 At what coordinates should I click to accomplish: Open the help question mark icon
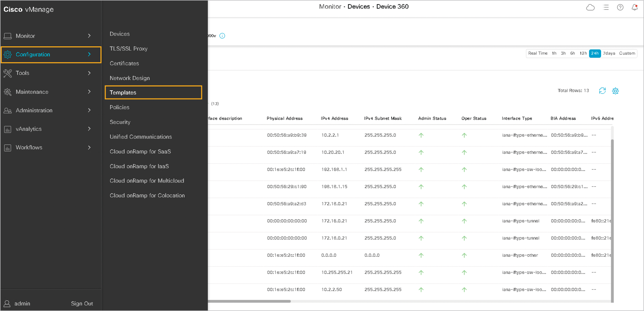(x=620, y=7)
